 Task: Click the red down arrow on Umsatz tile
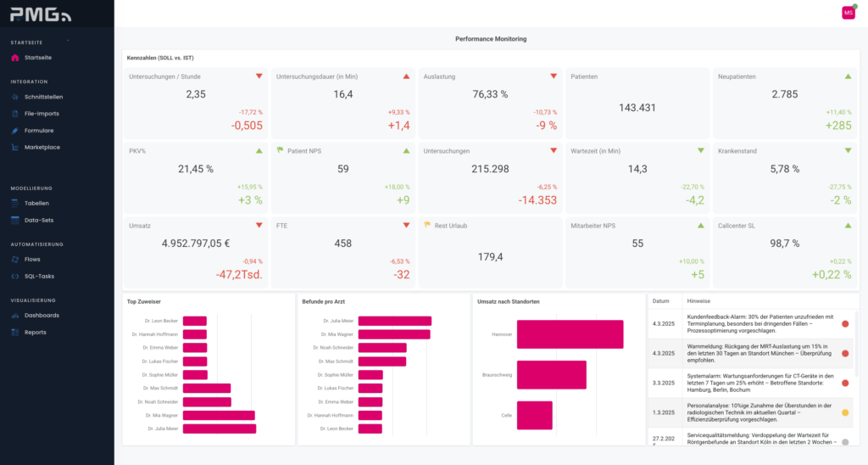click(x=259, y=226)
